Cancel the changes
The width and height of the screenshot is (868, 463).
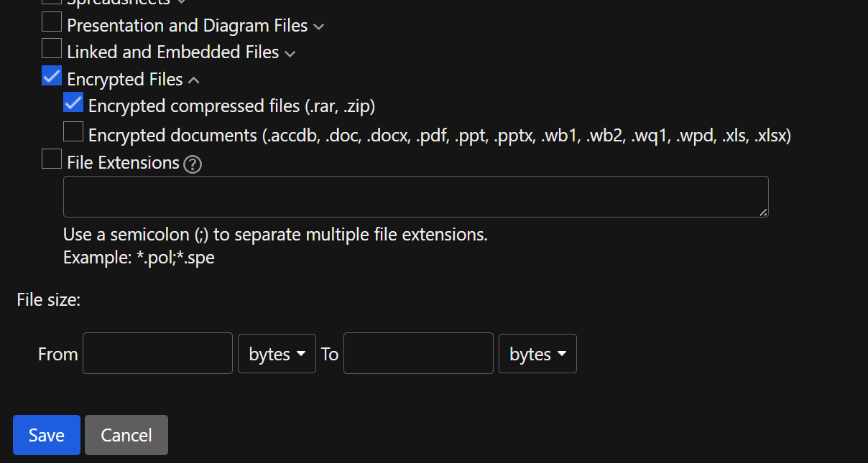click(126, 435)
